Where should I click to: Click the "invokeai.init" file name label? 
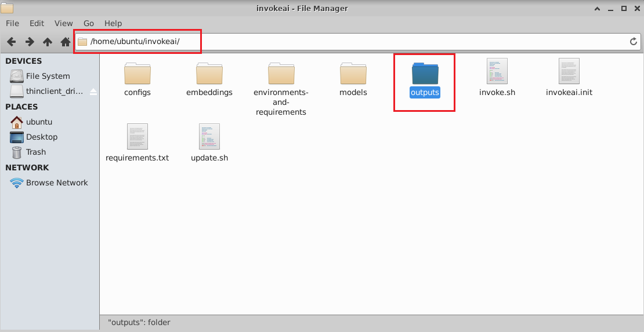click(569, 92)
